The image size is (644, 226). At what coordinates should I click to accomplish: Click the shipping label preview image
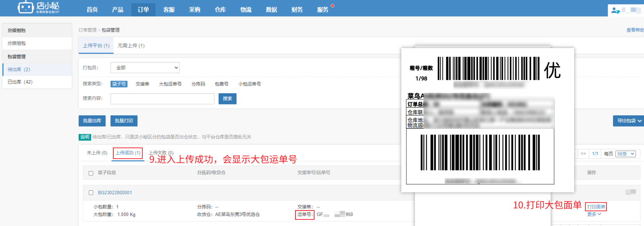click(488, 120)
